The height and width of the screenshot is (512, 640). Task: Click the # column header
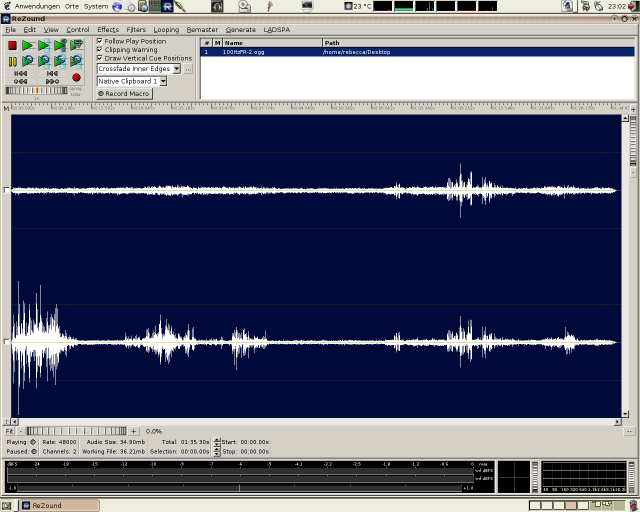[207, 43]
